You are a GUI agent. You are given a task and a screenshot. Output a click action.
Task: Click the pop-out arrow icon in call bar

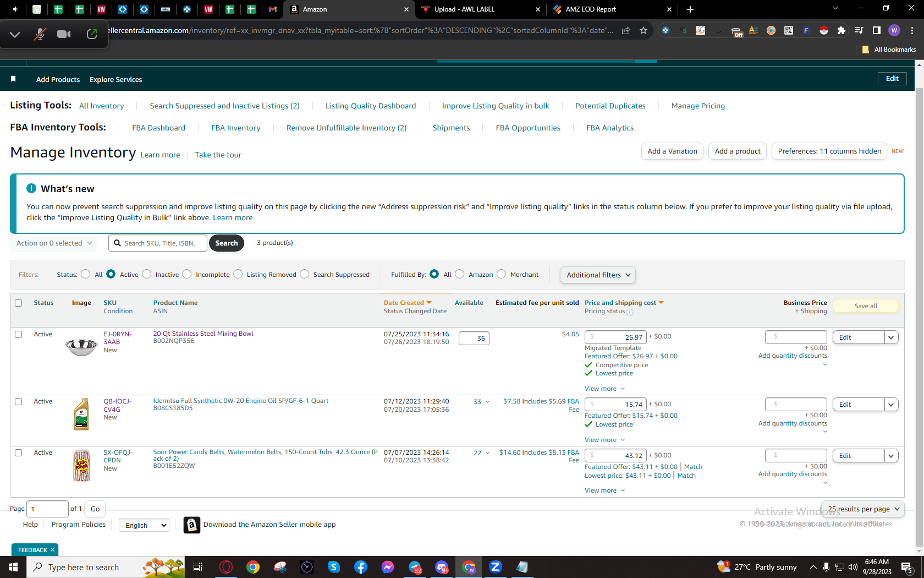[x=92, y=34]
